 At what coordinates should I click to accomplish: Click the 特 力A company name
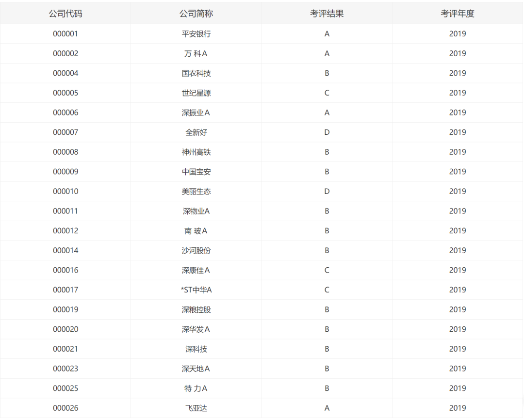click(x=196, y=388)
